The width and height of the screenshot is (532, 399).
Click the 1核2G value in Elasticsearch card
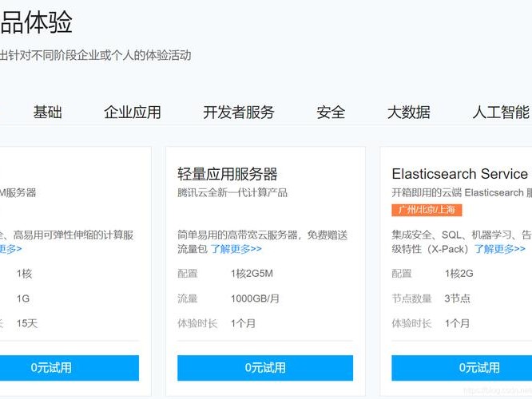459,274
